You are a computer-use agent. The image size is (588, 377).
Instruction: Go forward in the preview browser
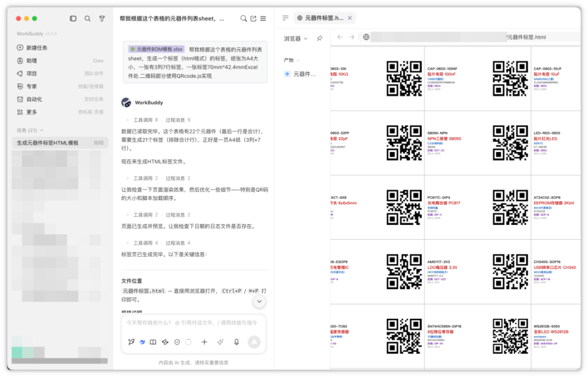pos(352,37)
